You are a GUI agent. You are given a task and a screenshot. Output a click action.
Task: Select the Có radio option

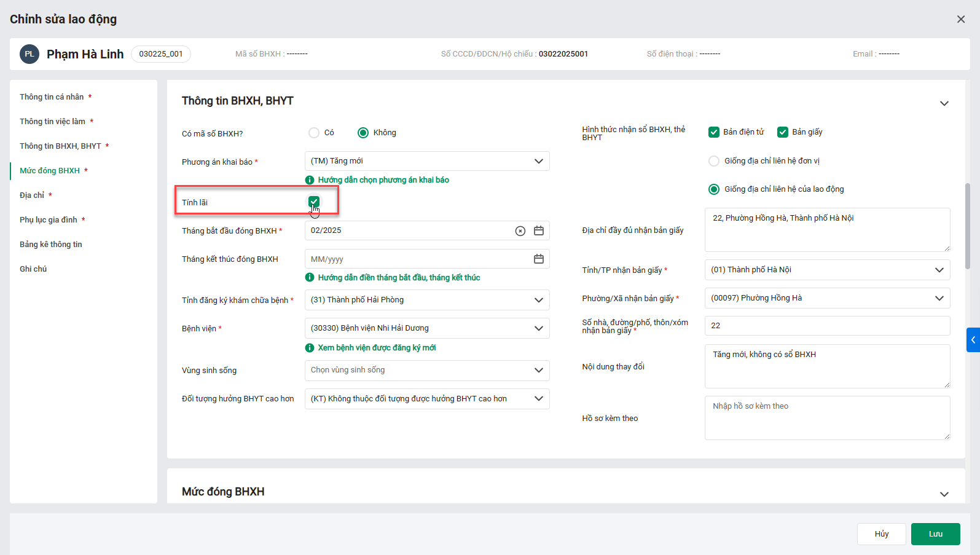(314, 133)
